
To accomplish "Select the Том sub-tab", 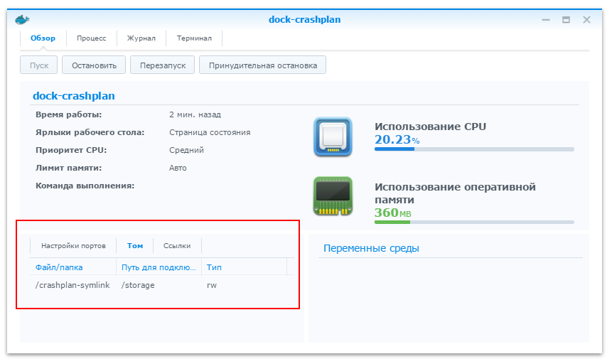I will point(135,246).
